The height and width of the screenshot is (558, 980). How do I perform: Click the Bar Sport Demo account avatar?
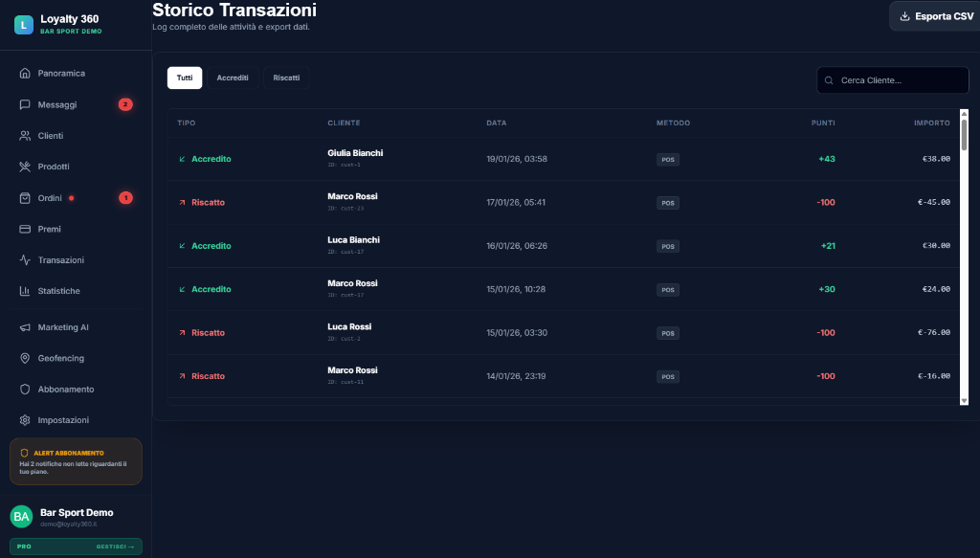coord(21,517)
